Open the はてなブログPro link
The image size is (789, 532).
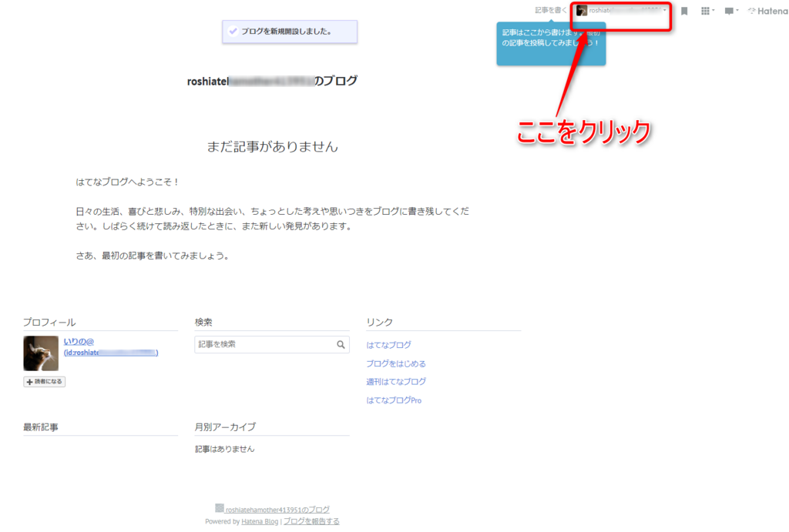394,400
